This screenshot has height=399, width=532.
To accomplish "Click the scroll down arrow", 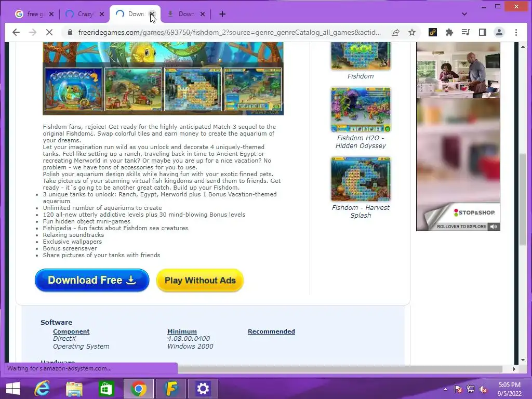I will click(x=523, y=360).
